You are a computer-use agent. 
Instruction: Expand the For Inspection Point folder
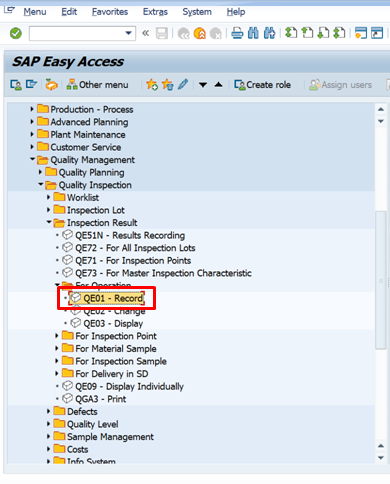point(57,336)
